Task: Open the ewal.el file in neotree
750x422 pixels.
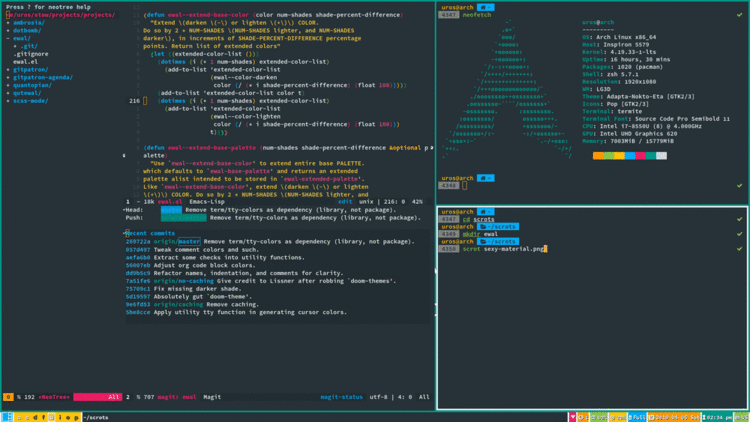Action: point(25,62)
